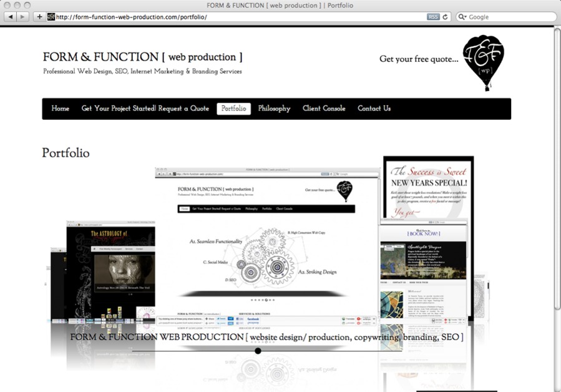Viewport: 561px width, 392px height.
Task: Click the RSS icon in the address bar
Action: click(433, 16)
